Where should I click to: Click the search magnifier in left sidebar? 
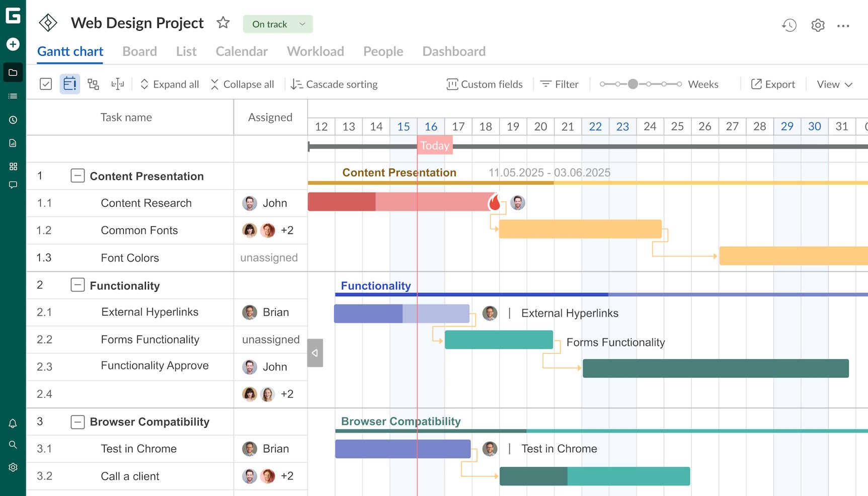point(13,445)
